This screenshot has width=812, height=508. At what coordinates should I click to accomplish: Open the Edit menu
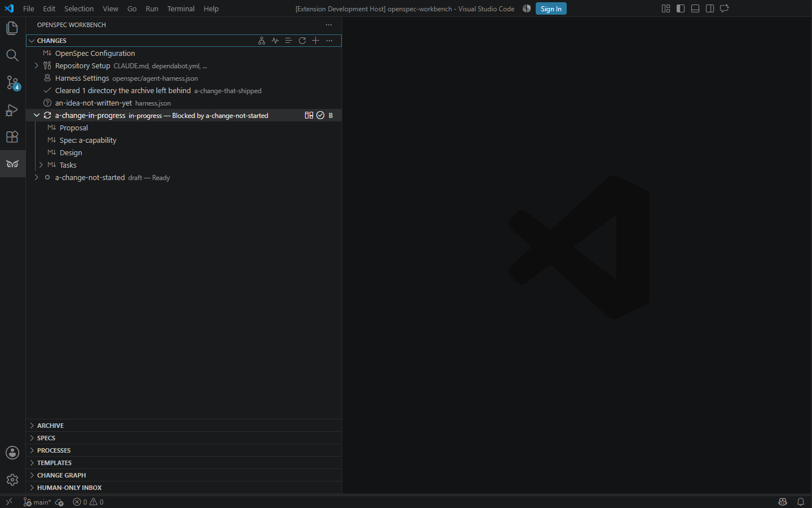49,8
